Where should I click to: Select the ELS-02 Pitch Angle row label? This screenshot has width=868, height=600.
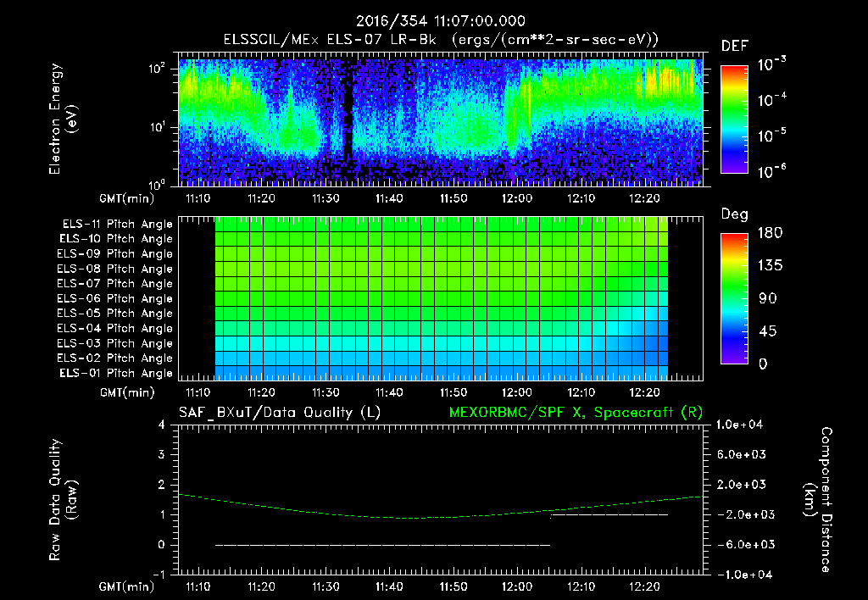coord(115,358)
